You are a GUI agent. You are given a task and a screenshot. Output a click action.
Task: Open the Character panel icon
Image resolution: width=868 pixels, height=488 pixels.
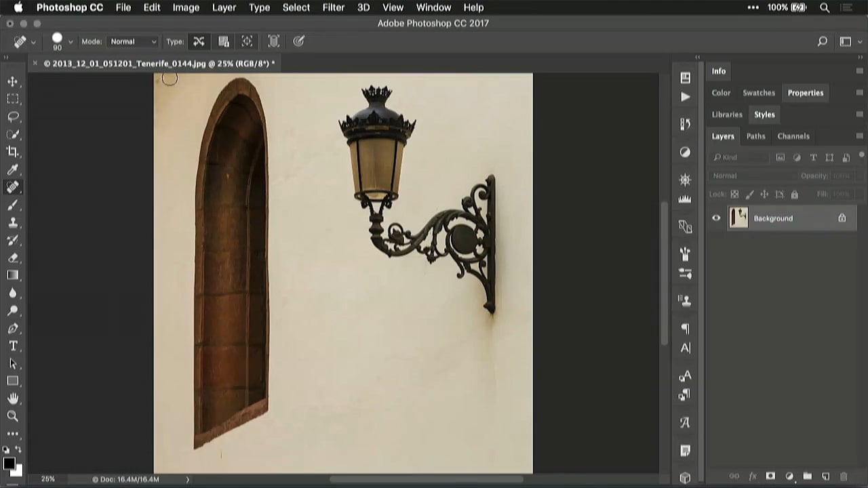tap(685, 348)
